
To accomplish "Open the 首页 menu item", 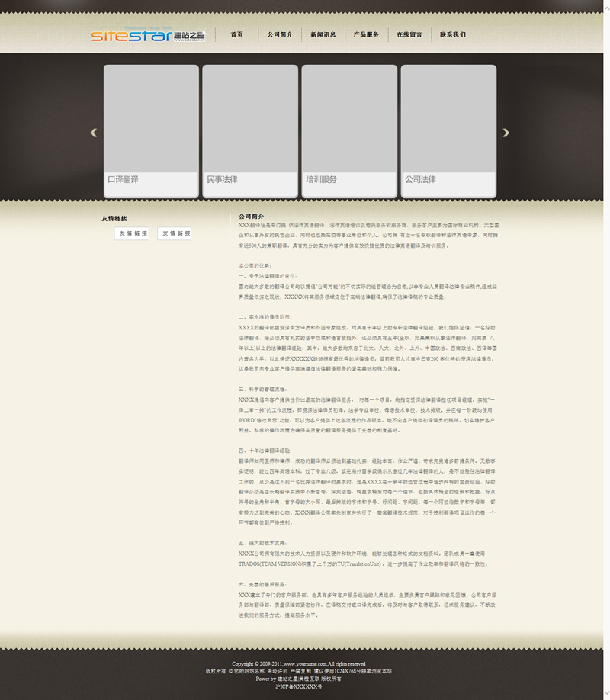I will [x=237, y=34].
